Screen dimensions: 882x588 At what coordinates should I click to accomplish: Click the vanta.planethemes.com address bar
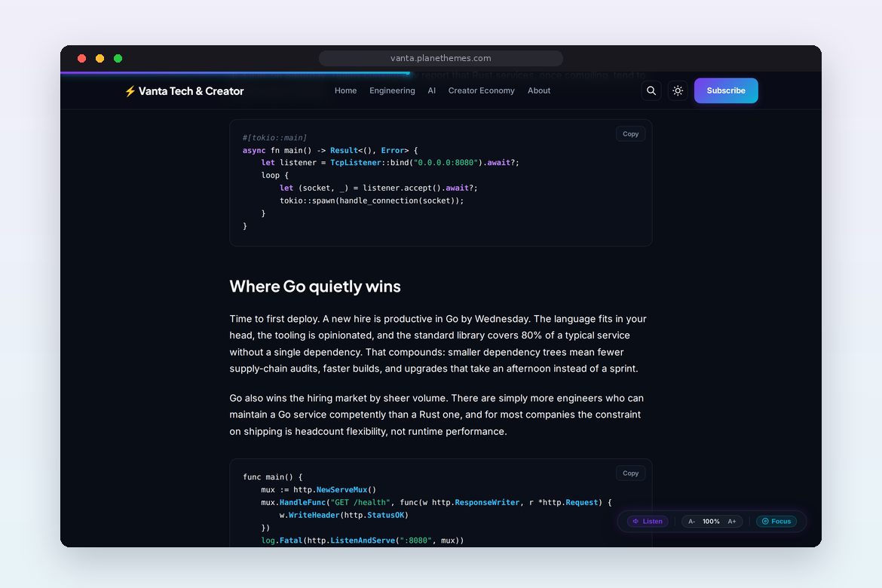440,58
